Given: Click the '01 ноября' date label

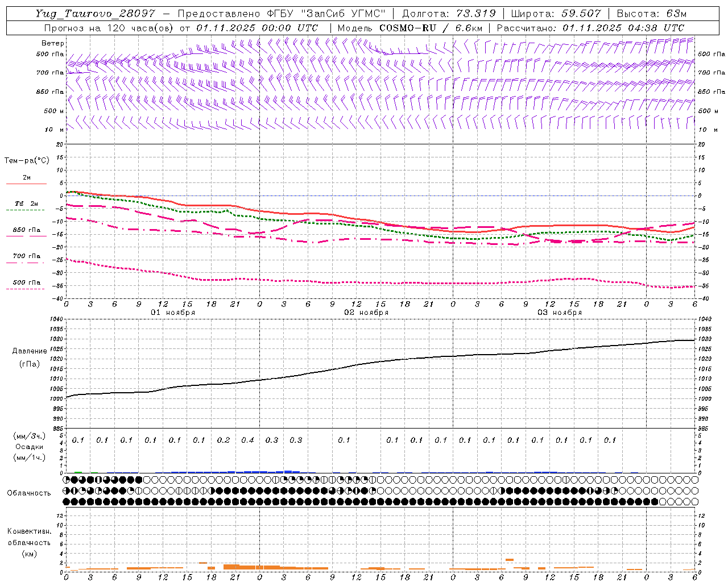Looking at the screenshot, I should click(x=172, y=313).
